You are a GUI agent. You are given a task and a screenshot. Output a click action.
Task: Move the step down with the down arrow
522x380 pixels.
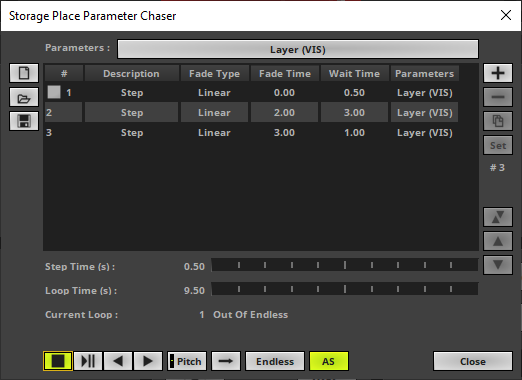[498, 265]
